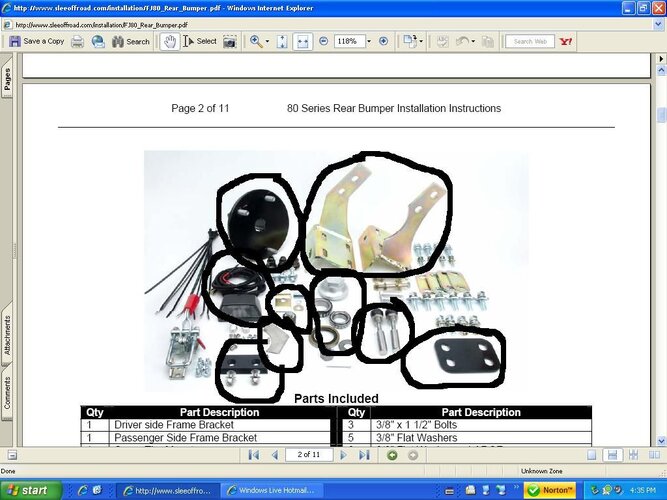Open the Search binoculars tool
This screenshot has height=500, width=667.
click(x=130, y=41)
